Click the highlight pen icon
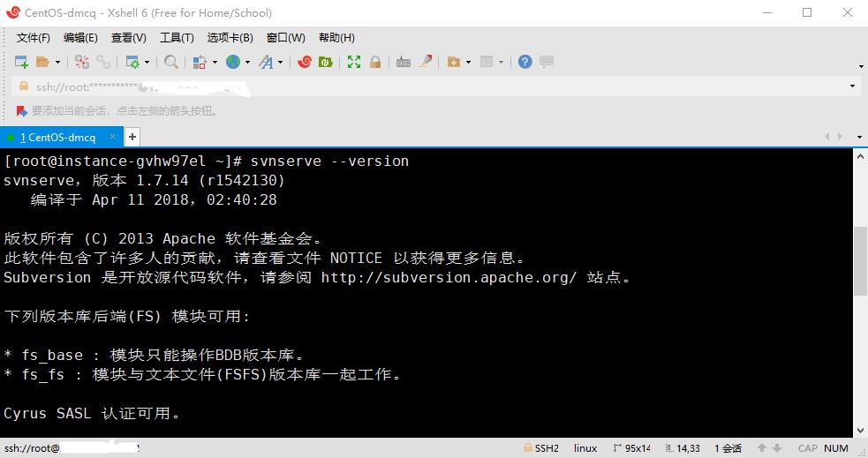This screenshot has height=458, width=868. (x=425, y=61)
